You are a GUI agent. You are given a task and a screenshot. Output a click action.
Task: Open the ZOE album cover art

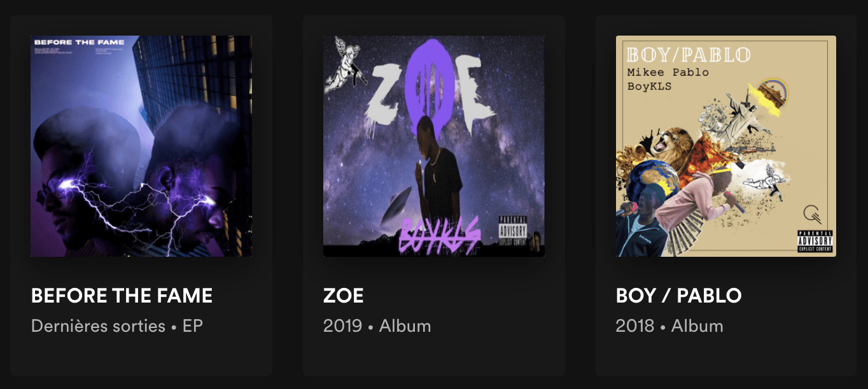434,146
